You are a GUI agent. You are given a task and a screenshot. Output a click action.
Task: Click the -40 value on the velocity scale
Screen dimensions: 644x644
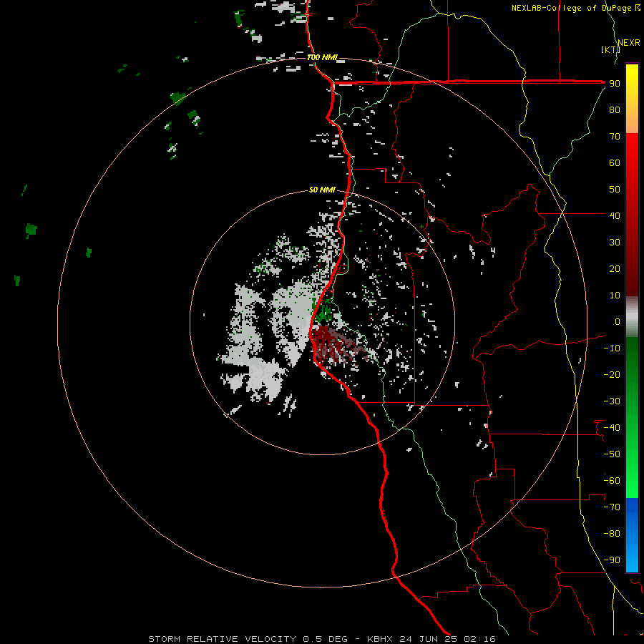coord(612,428)
